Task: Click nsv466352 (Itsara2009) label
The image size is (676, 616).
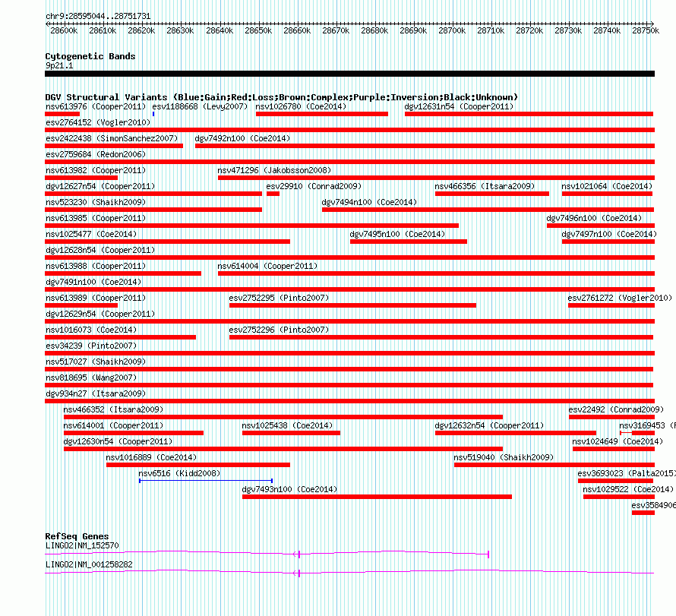Action: tap(113, 409)
